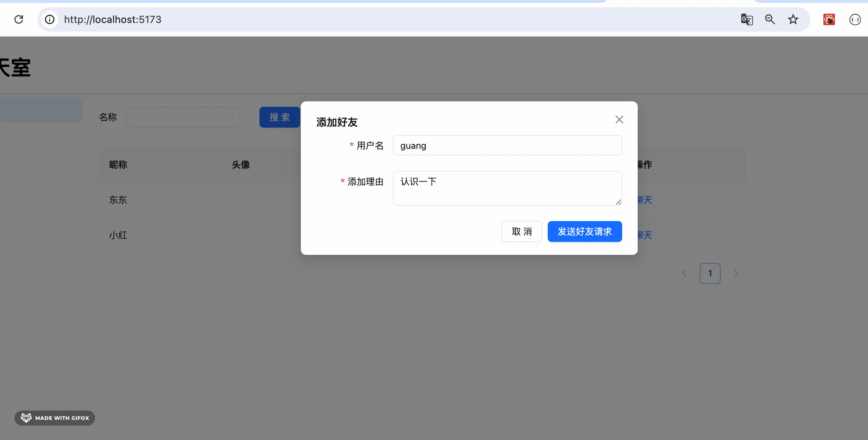Go to the next page arrow
The width and height of the screenshot is (868, 440).
click(x=736, y=274)
